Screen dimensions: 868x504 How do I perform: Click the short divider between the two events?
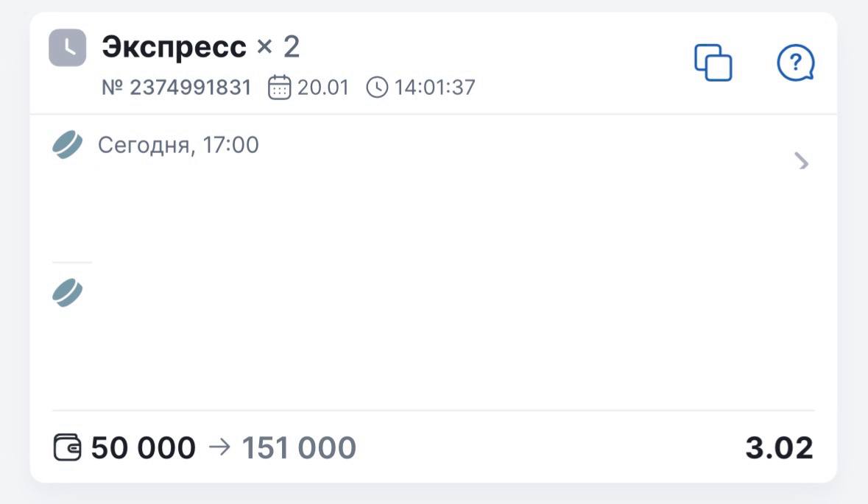tap(72, 262)
